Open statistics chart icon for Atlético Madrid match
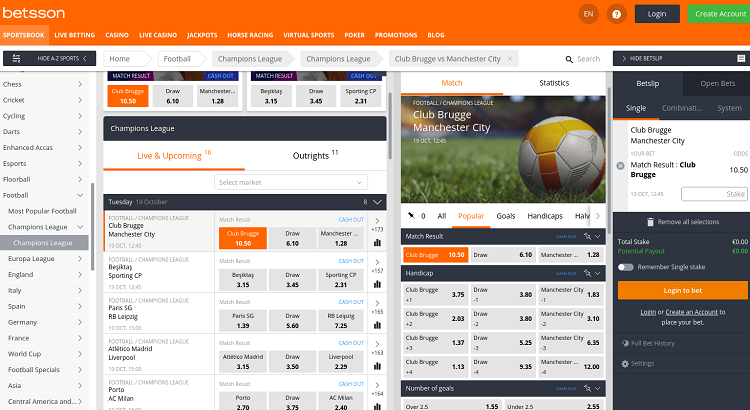Image resolution: width=750 pixels, height=410 pixels. pyautogui.click(x=377, y=366)
